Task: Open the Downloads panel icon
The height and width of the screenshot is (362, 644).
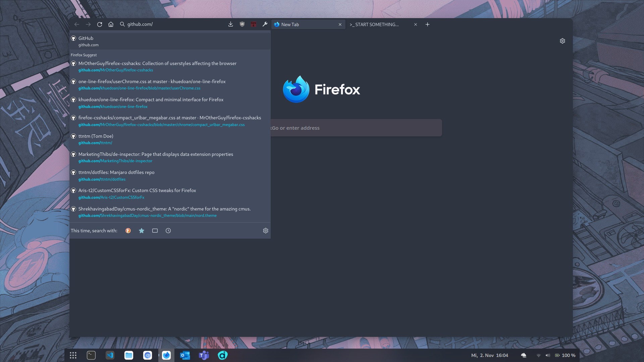Action: pyautogui.click(x=230, y=24)
